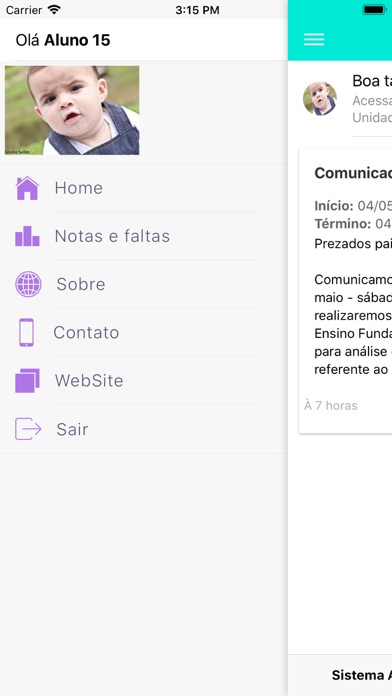The width and height of the screenshot is (392, 696).
Task: Choose Sair to log out
Action: [144, 429]
